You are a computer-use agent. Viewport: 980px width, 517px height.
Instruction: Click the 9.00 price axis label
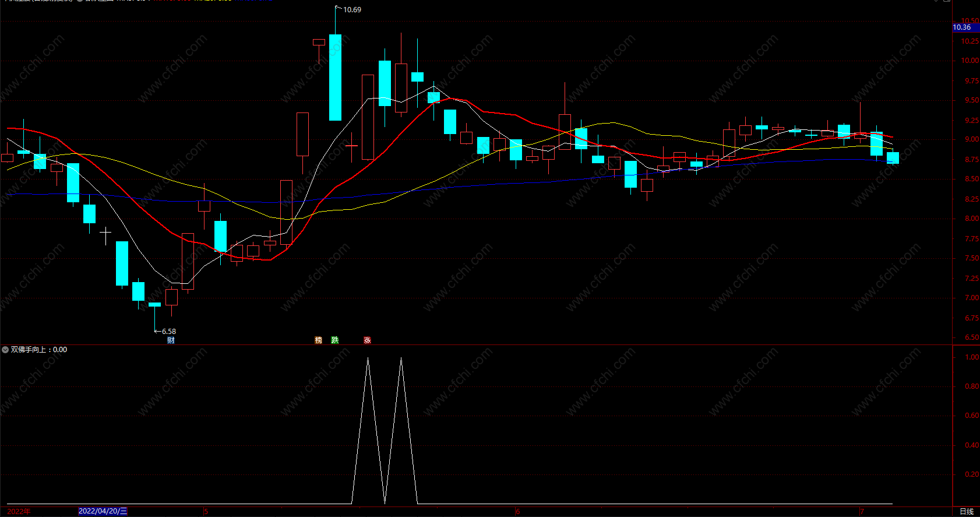click(972, 139)
